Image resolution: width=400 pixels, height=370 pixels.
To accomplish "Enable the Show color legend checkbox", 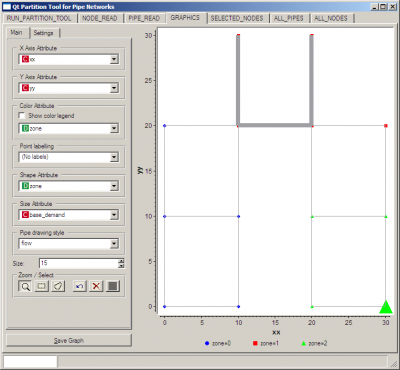I will pyautogui.click(x=22, y=116).
